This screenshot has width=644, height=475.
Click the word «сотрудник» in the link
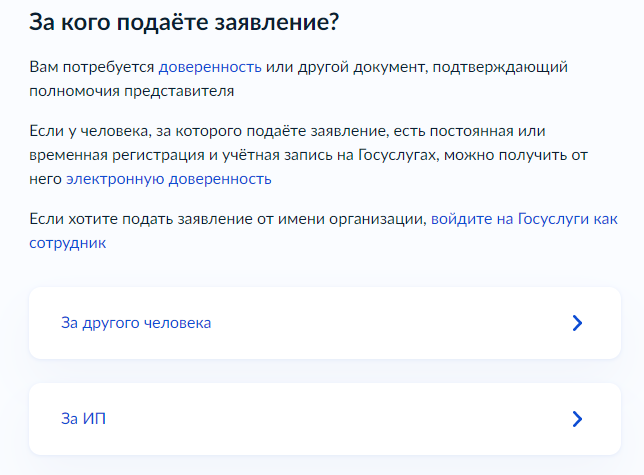tap(68, 242)
